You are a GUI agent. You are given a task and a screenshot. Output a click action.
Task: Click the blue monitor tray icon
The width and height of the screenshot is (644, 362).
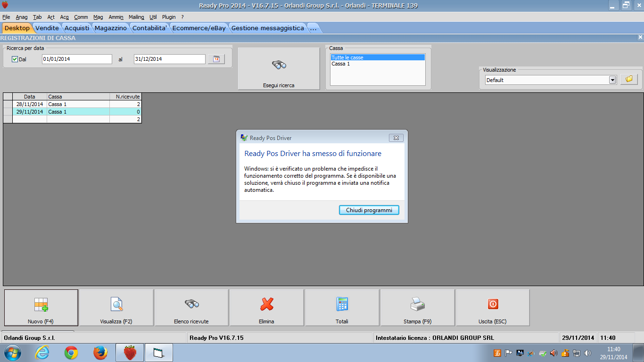point(520,353)
